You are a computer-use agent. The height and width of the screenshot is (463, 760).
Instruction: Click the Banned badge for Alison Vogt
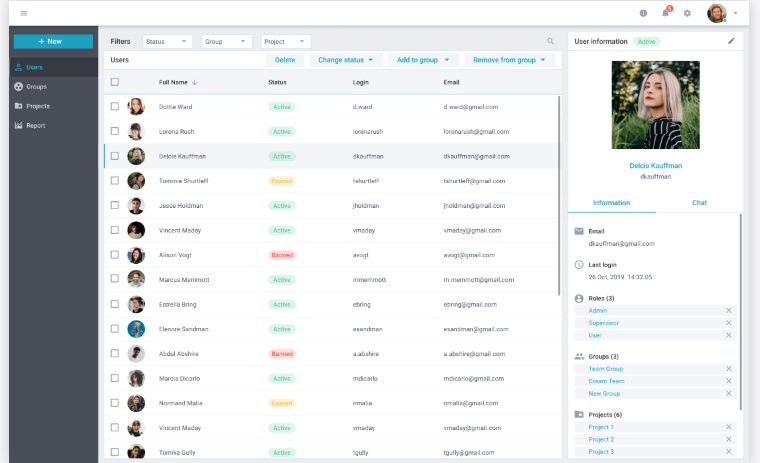pos(282,255)
